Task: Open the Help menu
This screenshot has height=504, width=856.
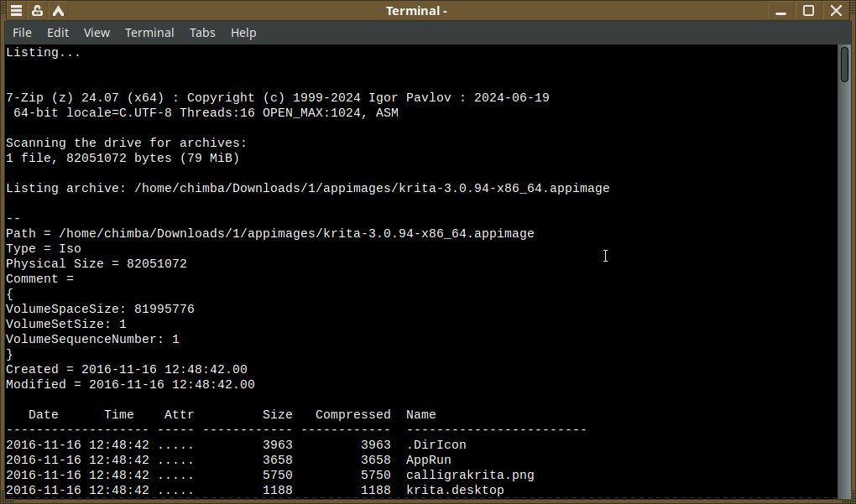Action: 243,33
